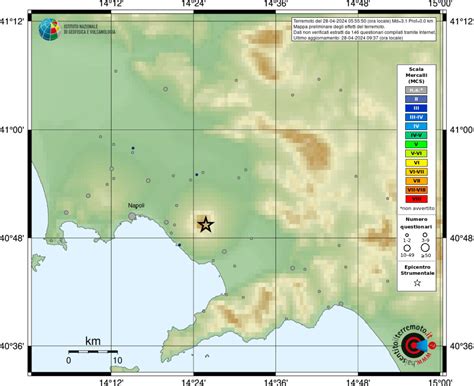
Task: Click the 14°12' longitude label at the bottom
Action: point(111,382)
